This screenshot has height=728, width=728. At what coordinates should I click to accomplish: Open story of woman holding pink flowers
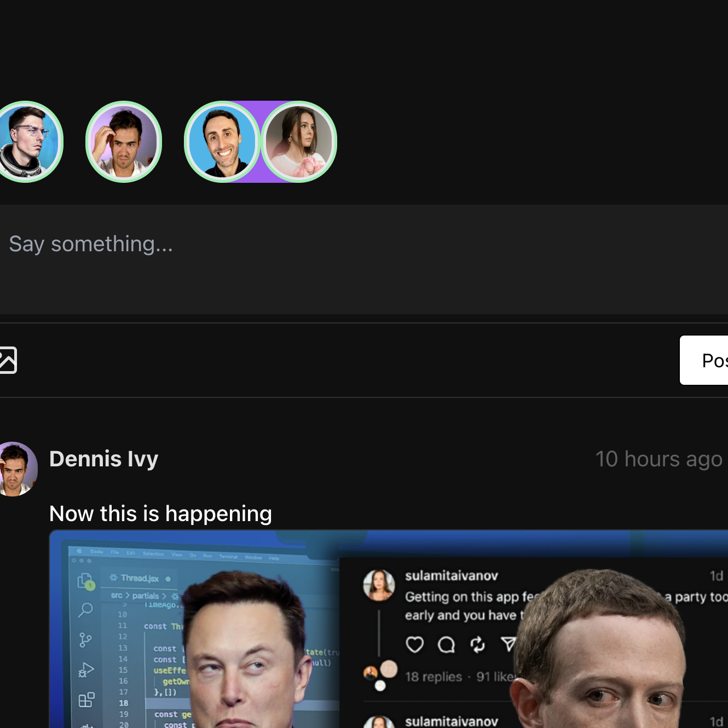pyautogui.click(x=299, y=142)
